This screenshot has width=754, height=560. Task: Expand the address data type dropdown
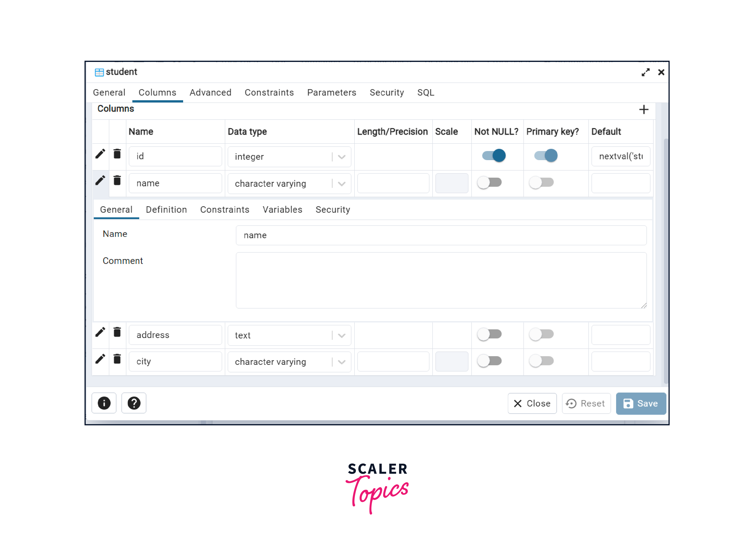(342, 336)
